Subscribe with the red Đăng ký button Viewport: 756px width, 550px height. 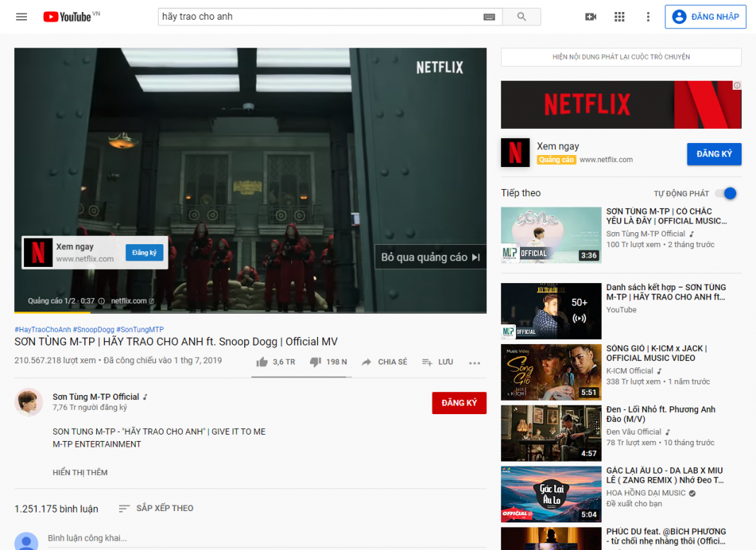(459, 403)
